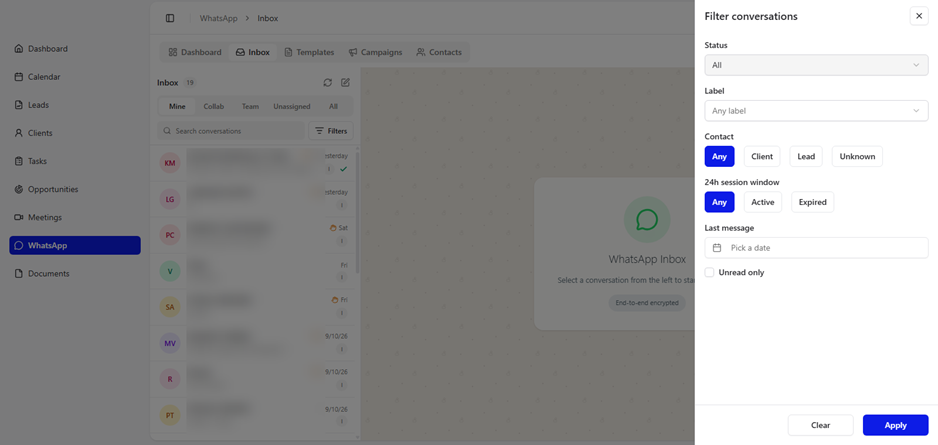Open the Status dropdown showing All
The width and height of the screenshot is (938, 445).
(x=816, y=65)
